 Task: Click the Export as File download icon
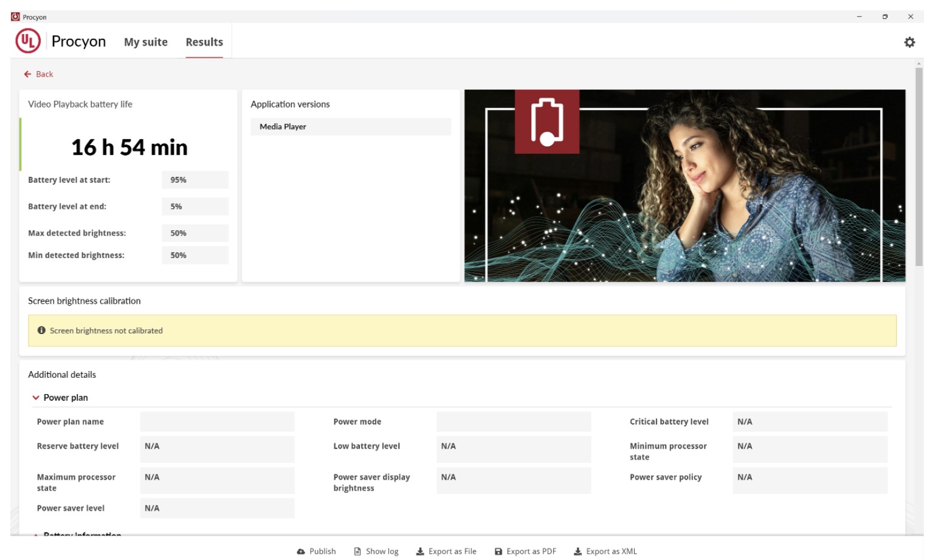(x=420, y=551)
